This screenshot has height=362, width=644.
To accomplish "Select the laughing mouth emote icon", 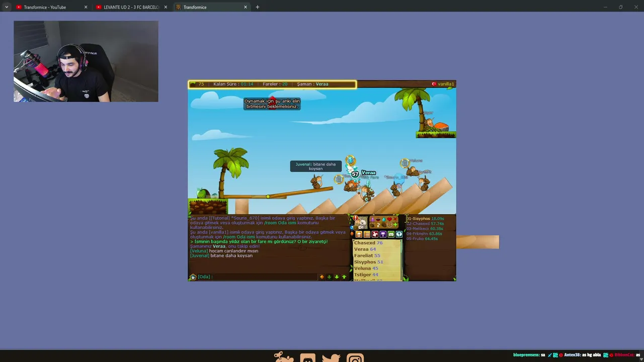I will pos(378,219).
